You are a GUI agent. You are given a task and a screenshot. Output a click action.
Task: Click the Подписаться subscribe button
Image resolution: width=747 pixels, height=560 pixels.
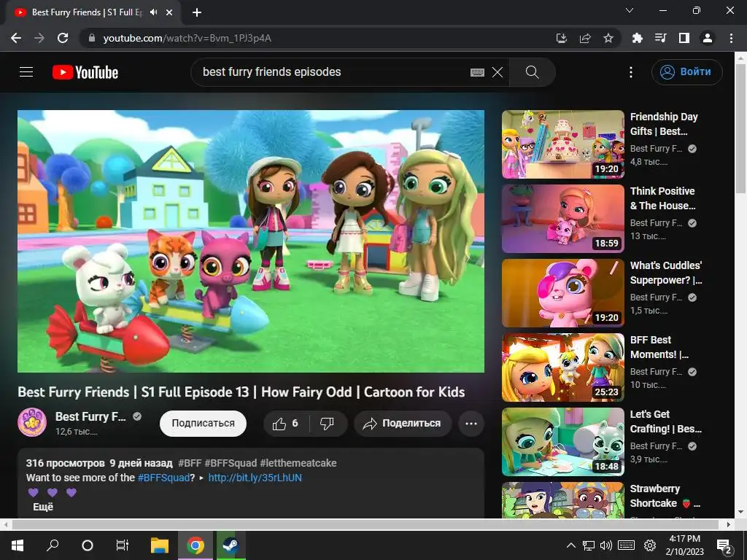(203, 424)
